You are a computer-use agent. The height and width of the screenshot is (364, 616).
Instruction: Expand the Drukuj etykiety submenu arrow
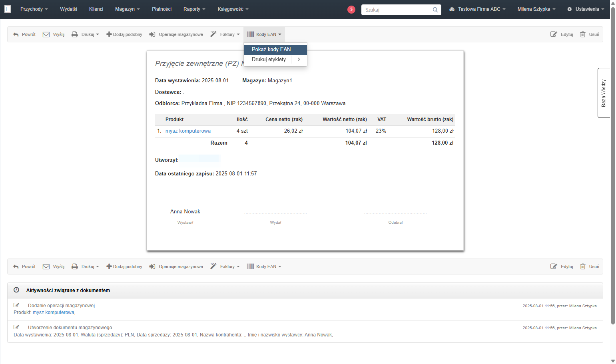[299, 60]
